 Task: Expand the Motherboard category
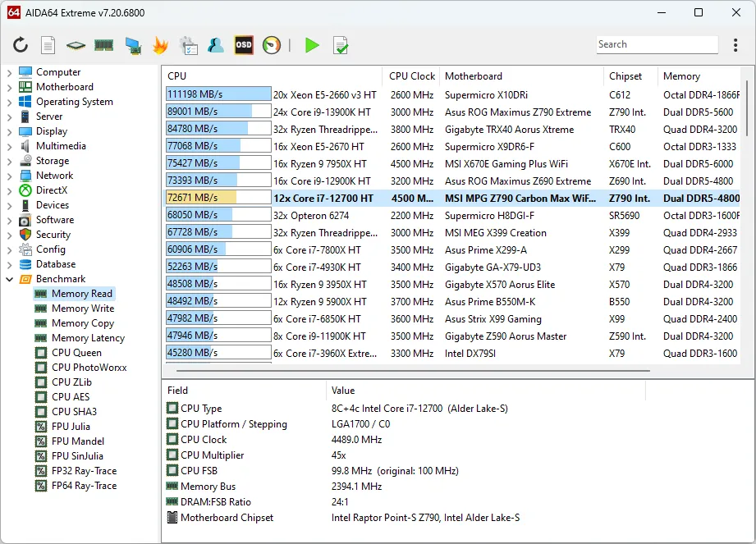[10, 86]
